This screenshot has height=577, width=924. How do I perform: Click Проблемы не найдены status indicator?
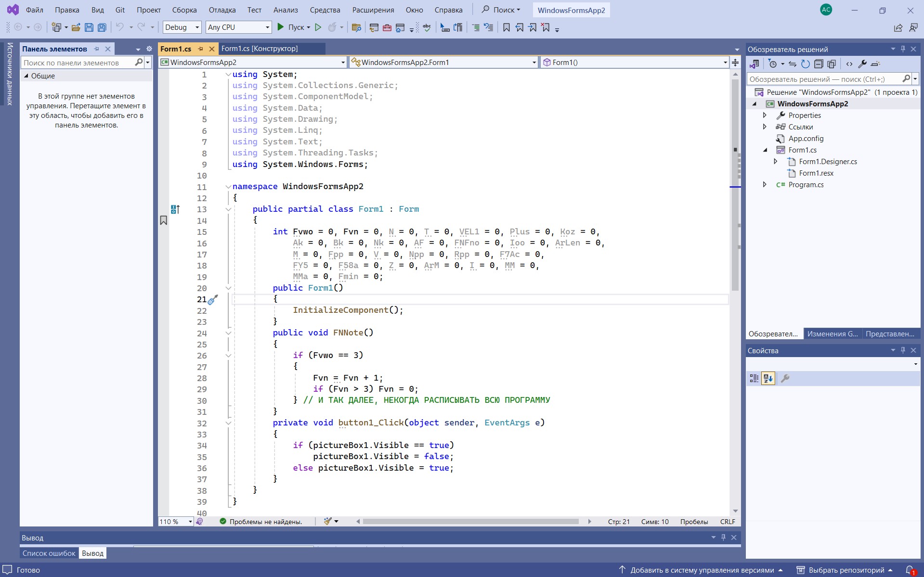(261, 522)
